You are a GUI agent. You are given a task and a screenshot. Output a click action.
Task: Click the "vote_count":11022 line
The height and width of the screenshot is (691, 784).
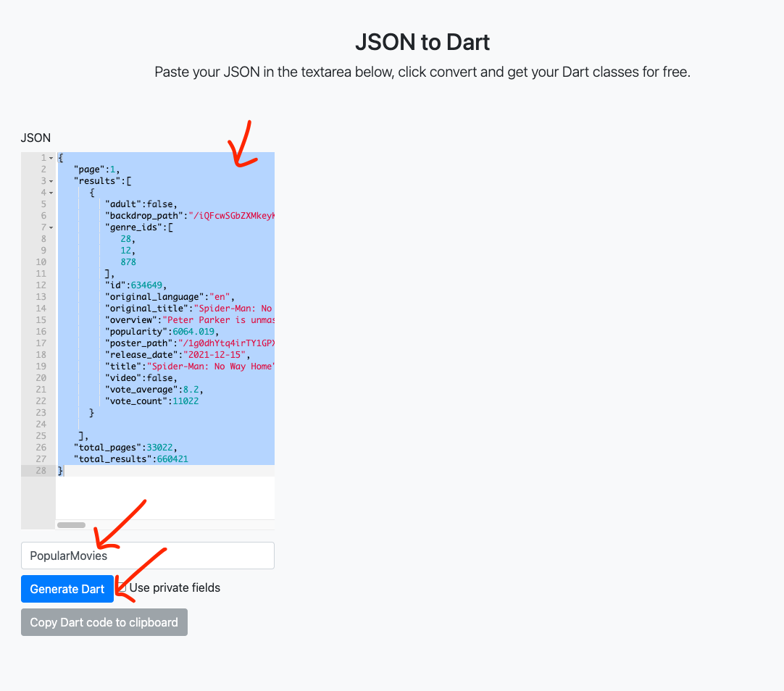(151, 401)
